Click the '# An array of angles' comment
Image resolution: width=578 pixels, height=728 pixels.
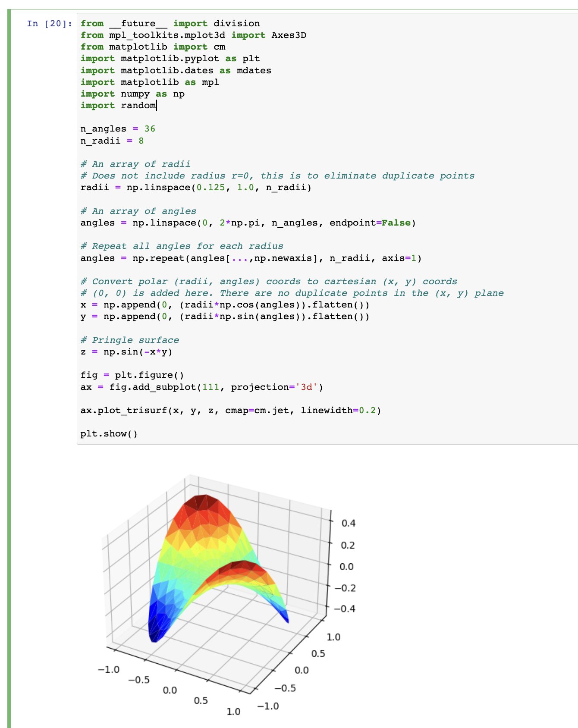(x=138, y=211)
